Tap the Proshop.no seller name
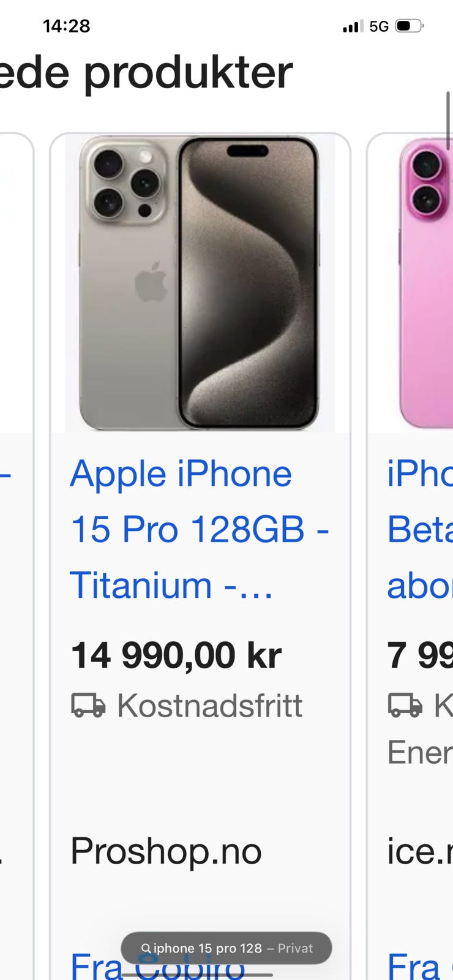Screen dimensions: 453x980 166,852
